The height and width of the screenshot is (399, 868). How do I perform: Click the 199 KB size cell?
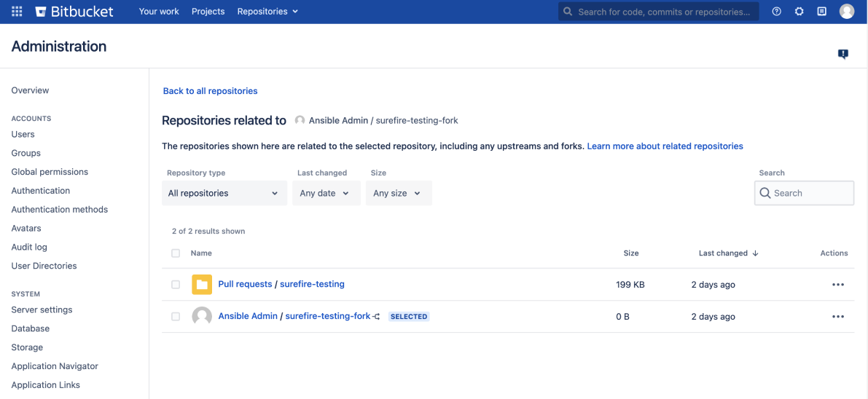click(630, 285)
